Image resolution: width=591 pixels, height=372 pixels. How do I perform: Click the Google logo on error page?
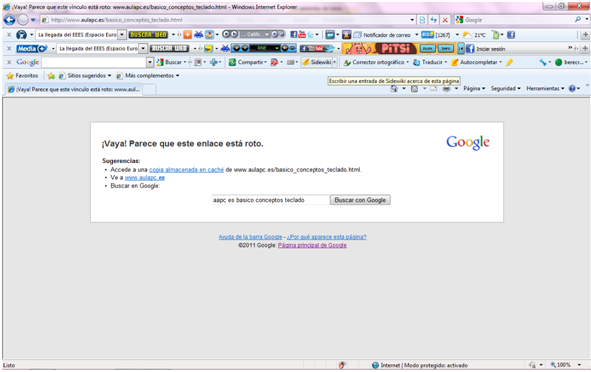468,142
